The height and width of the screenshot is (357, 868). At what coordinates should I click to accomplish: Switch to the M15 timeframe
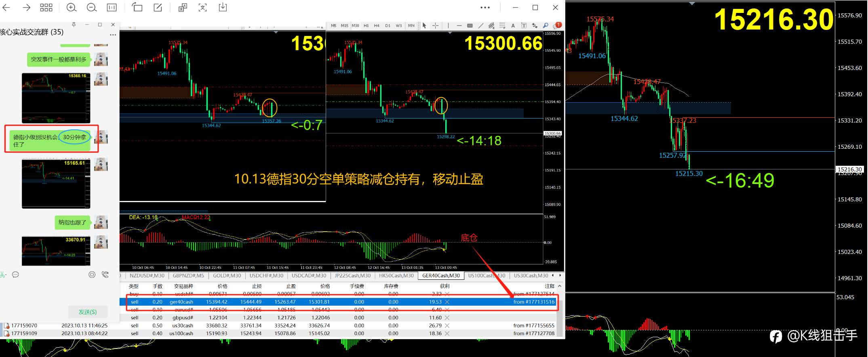(x=344, y=25)
